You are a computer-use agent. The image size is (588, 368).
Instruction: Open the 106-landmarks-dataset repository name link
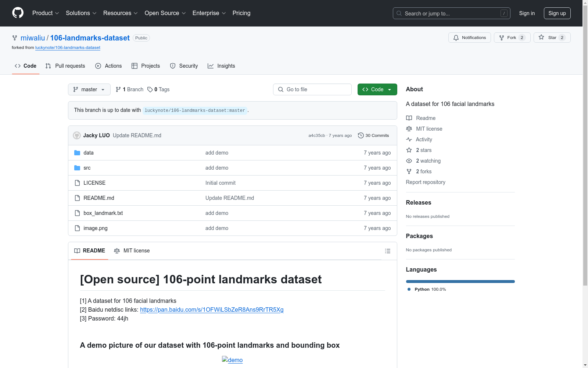tap(90, 38)
